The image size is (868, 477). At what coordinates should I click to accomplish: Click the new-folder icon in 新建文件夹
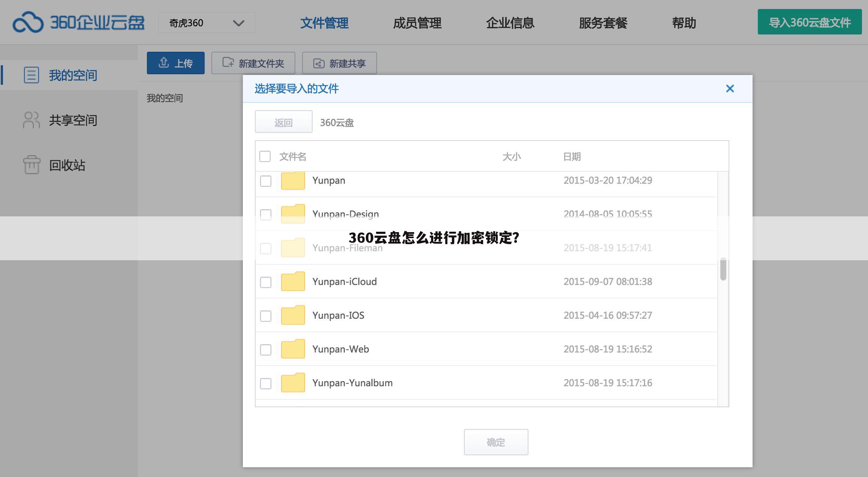[228, 62]
